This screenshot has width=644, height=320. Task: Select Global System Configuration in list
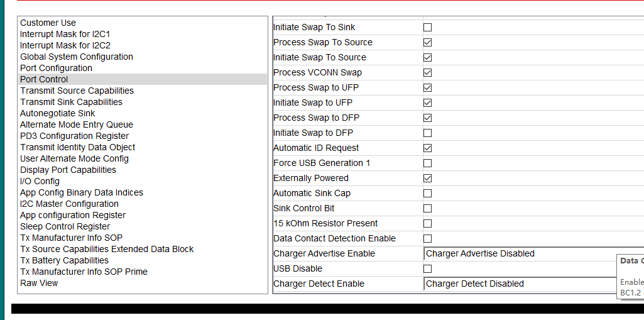[77, 57]
